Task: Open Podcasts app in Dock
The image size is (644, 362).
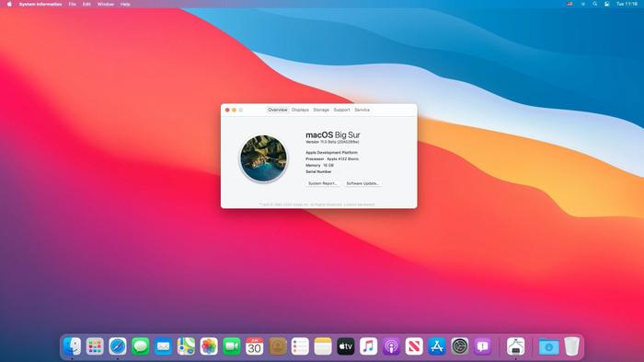Action: click(391, 346)
